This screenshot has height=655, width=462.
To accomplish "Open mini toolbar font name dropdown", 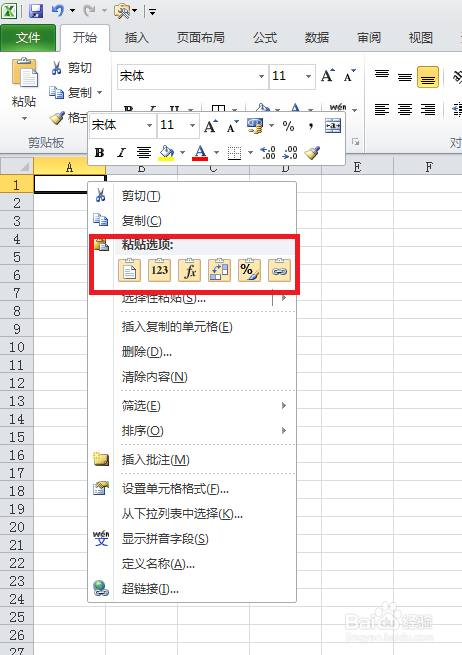I will [x=149, y=125].
